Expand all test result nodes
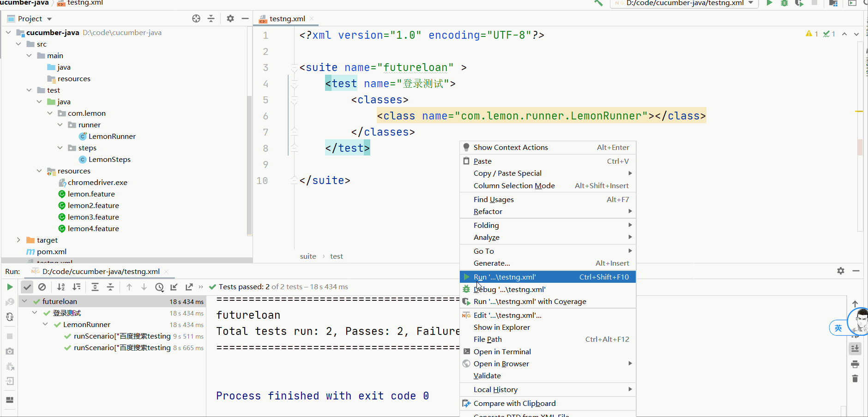Viewport: 868px width, 417px height. [95, 287]
